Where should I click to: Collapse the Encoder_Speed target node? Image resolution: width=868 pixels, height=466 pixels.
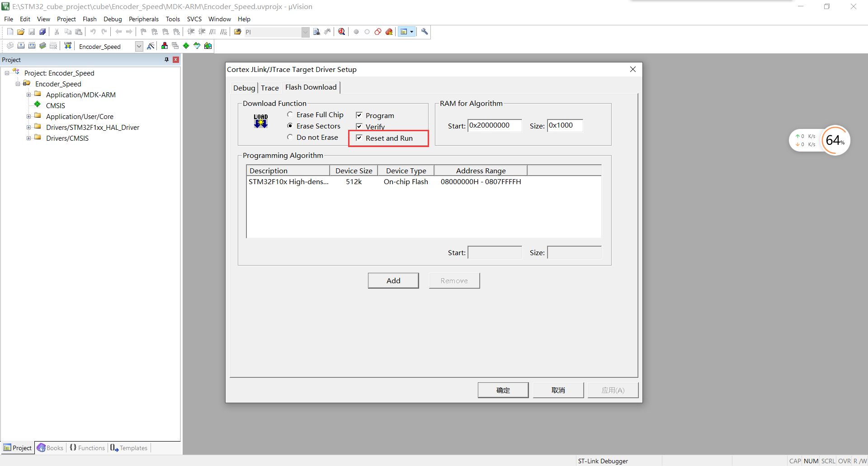pos(18,84)
